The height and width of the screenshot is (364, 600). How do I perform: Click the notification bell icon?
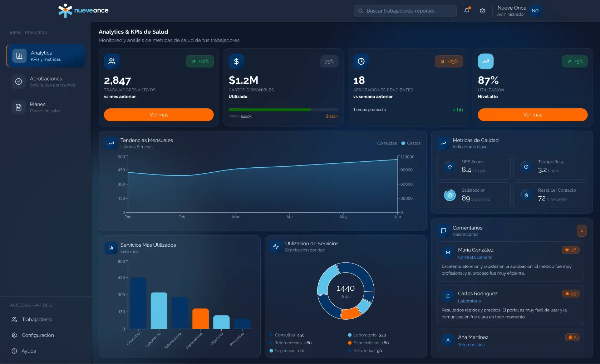pyautogui.click(x=467, y=11)
